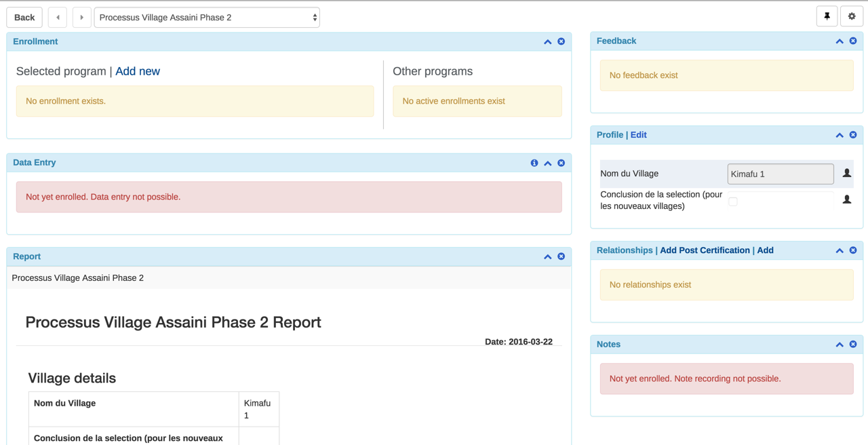The height and width of the screenshot is (445, 868).
Task: Remove the Report widget with X icon
Action: click(x=561, y=256)
